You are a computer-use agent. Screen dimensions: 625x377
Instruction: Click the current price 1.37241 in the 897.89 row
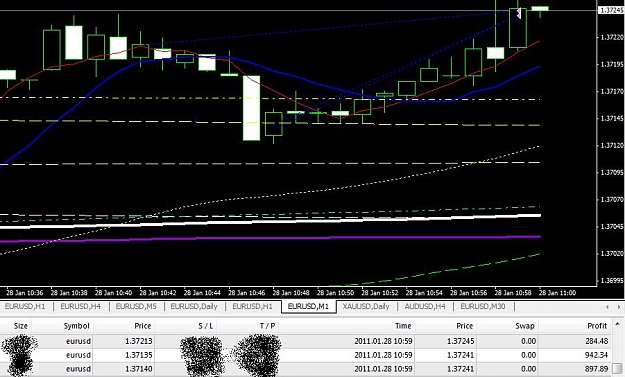pos(460,369)
